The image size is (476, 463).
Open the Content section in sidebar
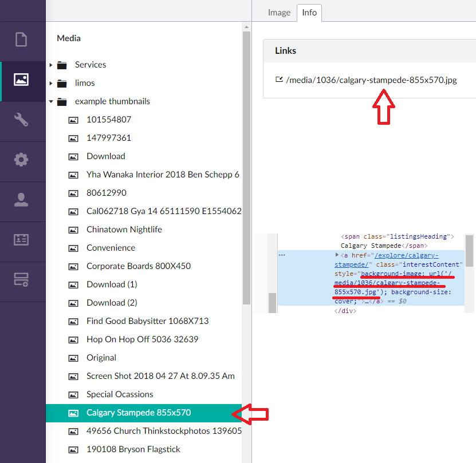click(21, 39)
